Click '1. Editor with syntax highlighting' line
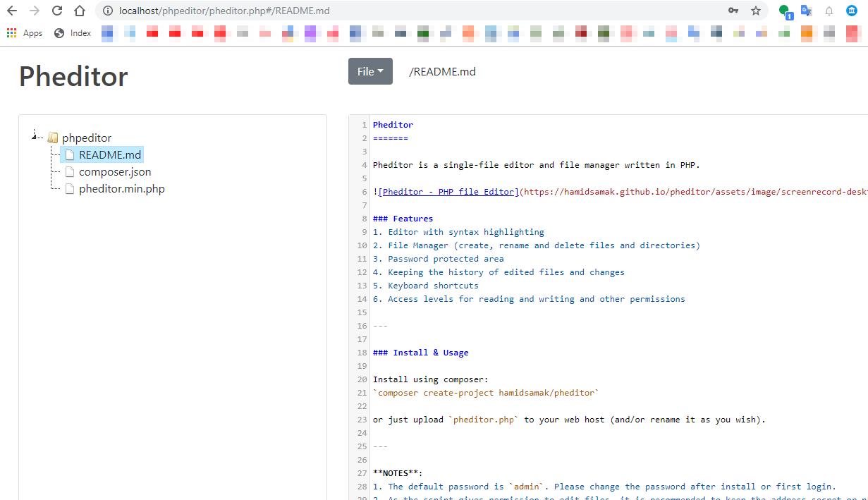Viewport: 868px width, 500px height. click(458, 232)
